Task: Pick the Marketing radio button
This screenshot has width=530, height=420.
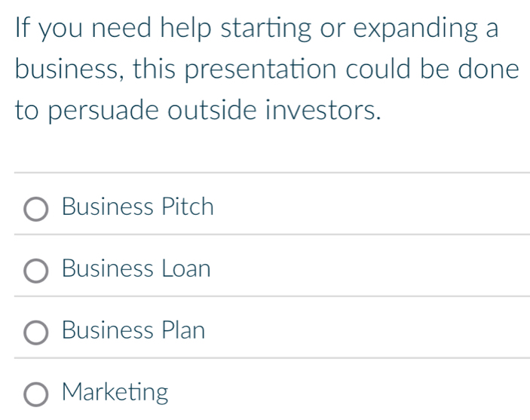Action: [x=36, y=394]
